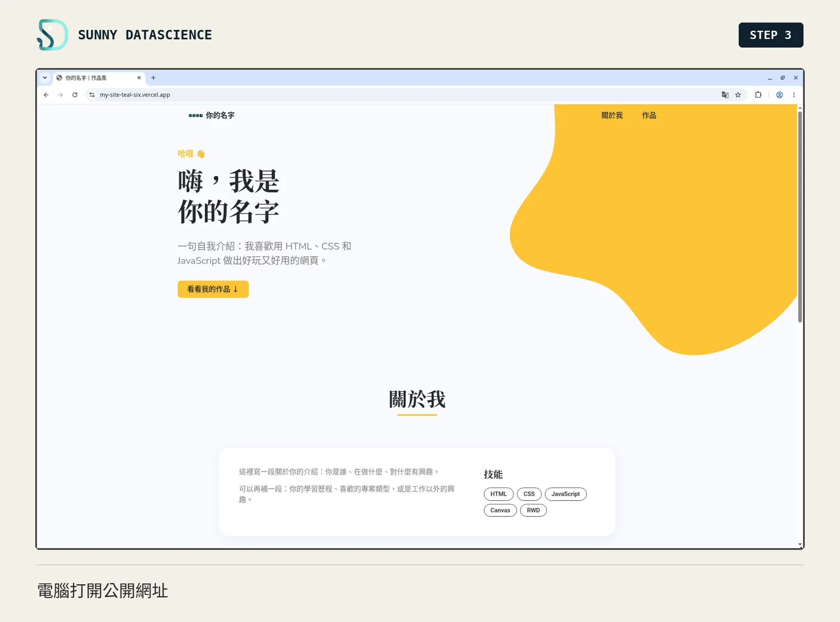The width and height of the screenshot is (840, 622).
Task: Click the JavaScript skill tag
Action: point(565,494)
